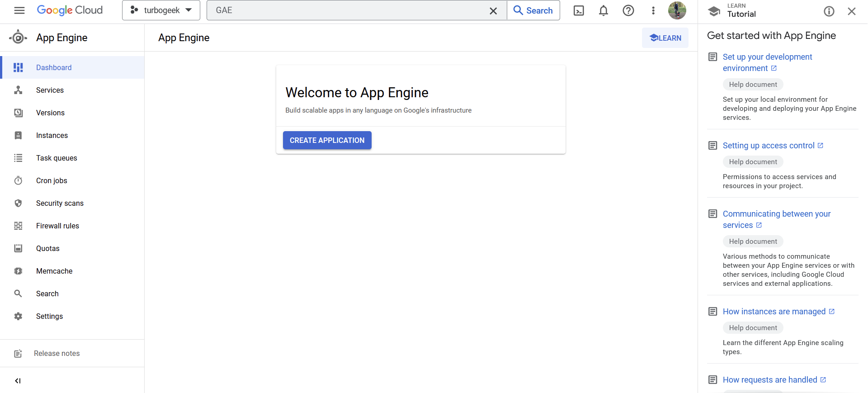Click the Release notes icon
868x393 pixels.
(x=18, y=354)
